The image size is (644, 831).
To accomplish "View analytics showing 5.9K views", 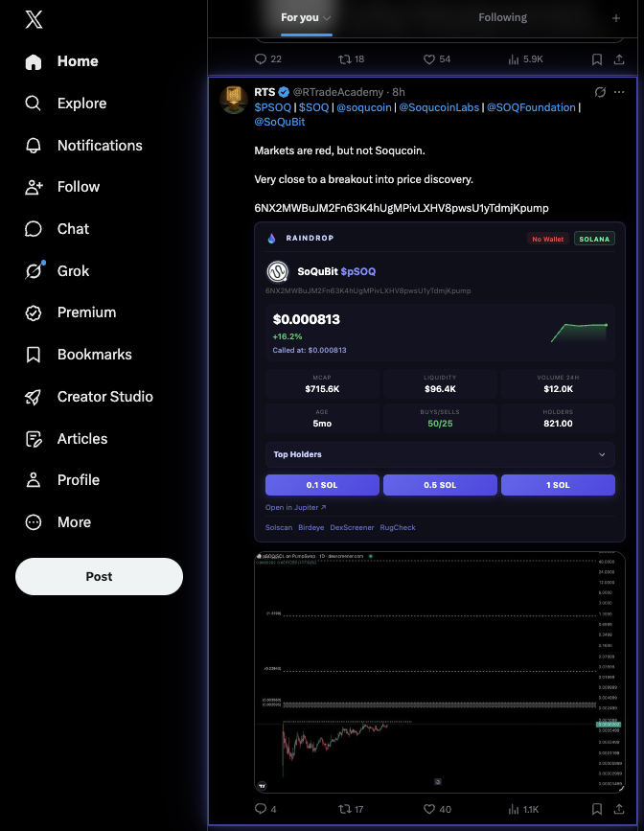I will tap(525, 59).
